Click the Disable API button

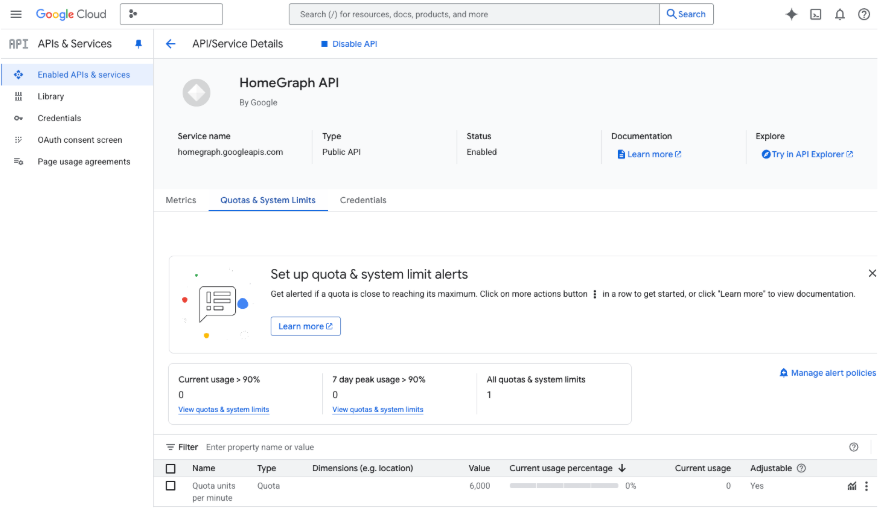point(348,44)
